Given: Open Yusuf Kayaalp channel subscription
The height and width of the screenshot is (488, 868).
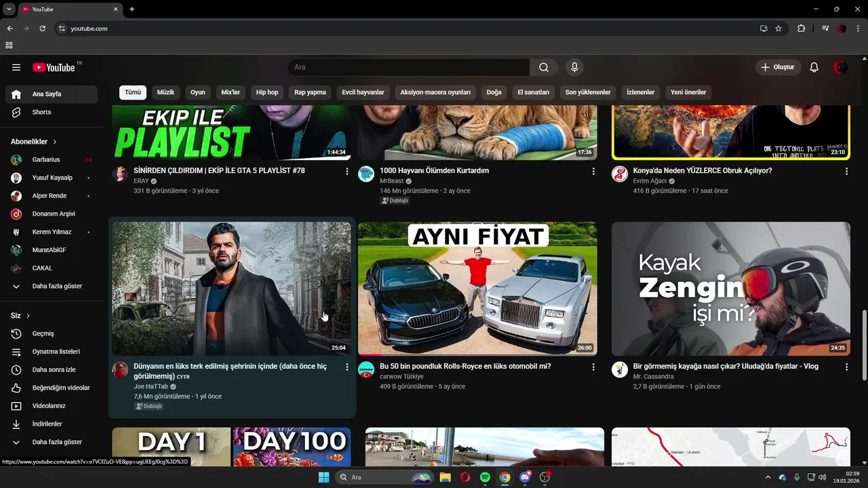Looking at the screenshot, I should pos(52,178).
